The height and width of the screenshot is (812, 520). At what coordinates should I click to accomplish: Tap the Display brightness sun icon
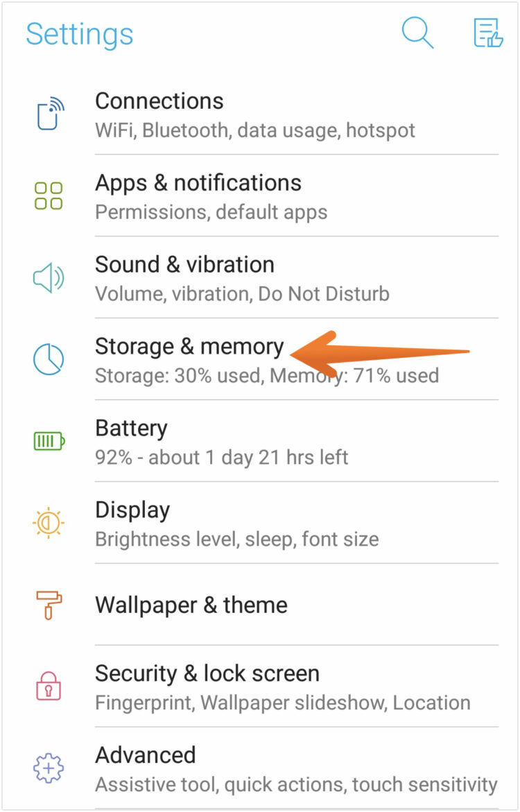pyautogui.click(x=49, y=523)
